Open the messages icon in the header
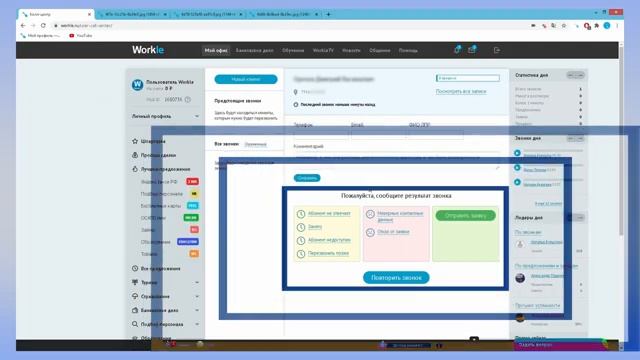Viewport: 640px width, 360px height. 472,50
